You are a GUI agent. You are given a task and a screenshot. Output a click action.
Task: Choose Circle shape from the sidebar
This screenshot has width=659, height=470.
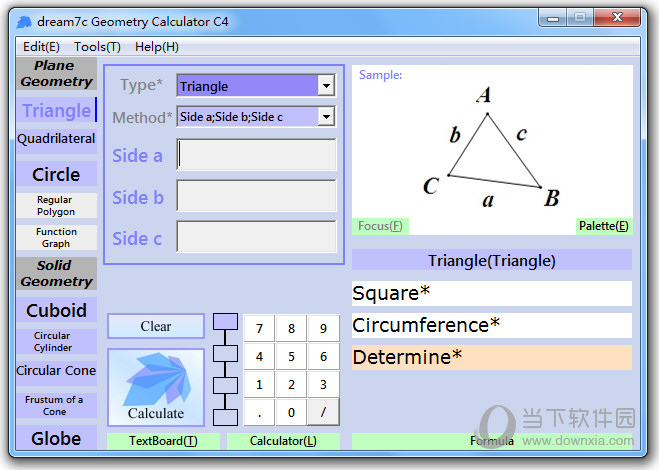56,174
